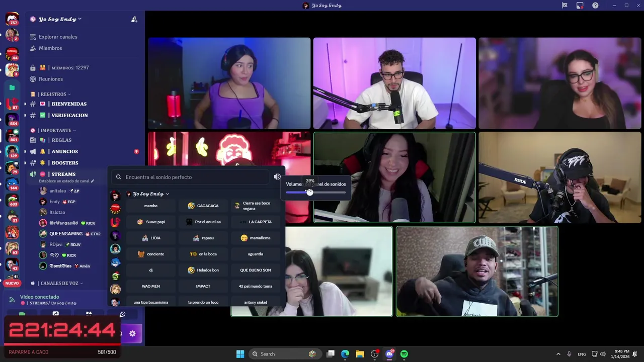644x362 pixels.
Task: Click the voice connection signal icon
Action: tap(12, 300)
